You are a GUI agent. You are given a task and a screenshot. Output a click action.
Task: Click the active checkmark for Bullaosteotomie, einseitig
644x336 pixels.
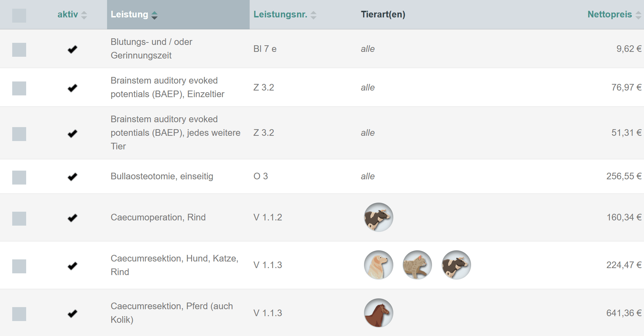73,177
